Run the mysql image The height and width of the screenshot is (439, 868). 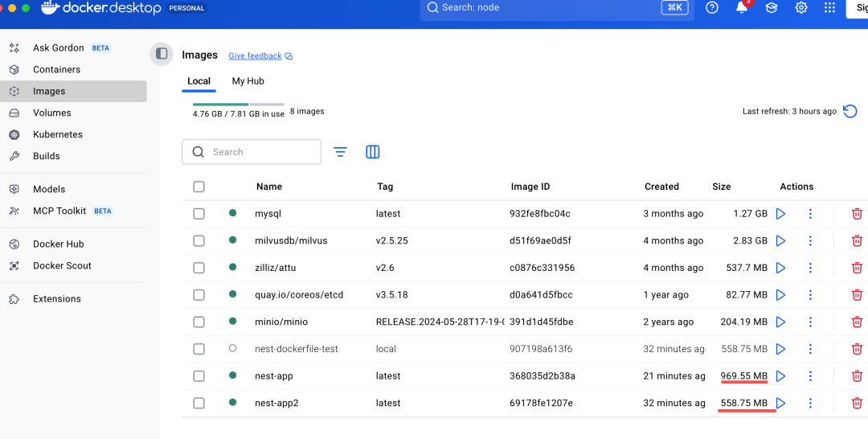click(x=780, y=214)
